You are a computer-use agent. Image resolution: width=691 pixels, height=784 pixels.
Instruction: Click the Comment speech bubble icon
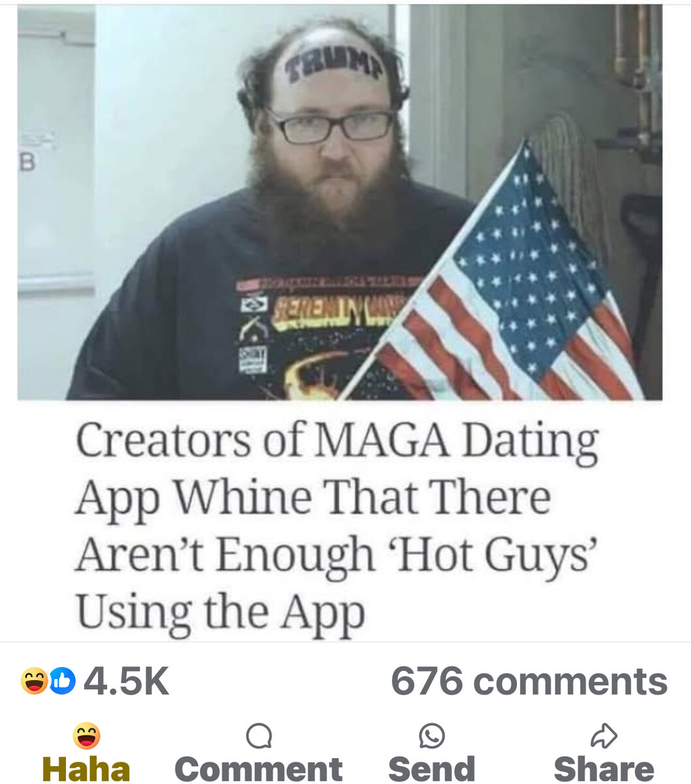click(x=259, y=736)
